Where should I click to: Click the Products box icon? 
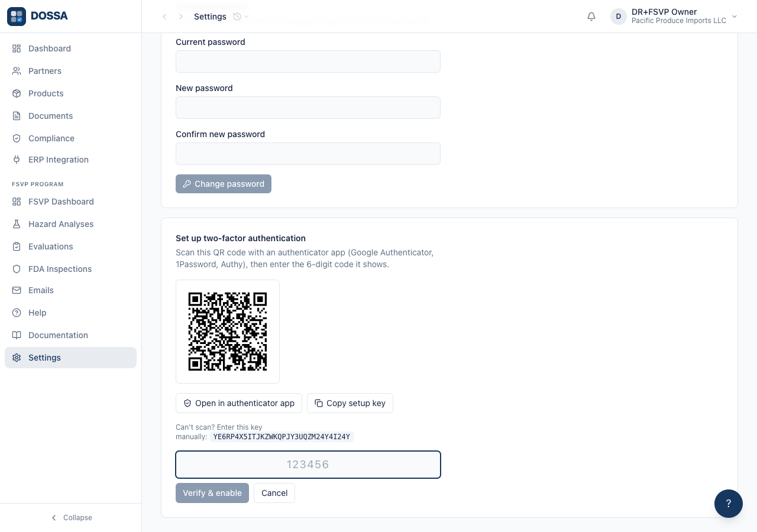tap(17, 93)
